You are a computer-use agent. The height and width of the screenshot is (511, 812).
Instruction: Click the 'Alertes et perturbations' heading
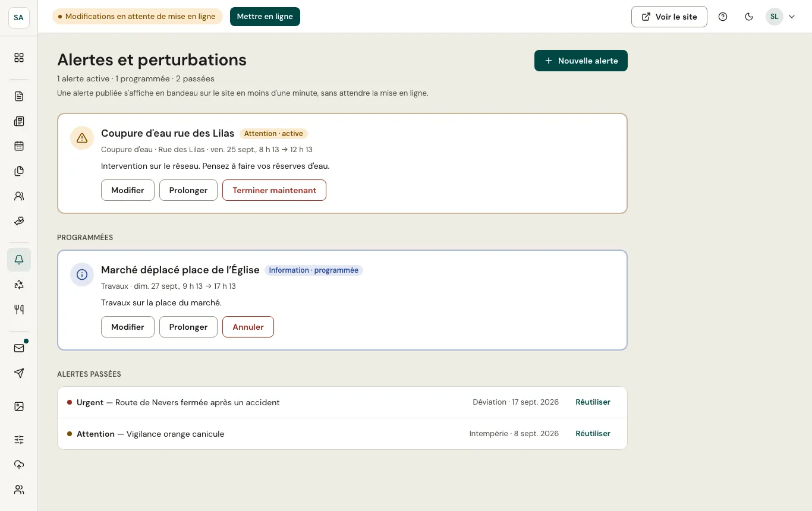pyautogui.click(x=152, y=60)
